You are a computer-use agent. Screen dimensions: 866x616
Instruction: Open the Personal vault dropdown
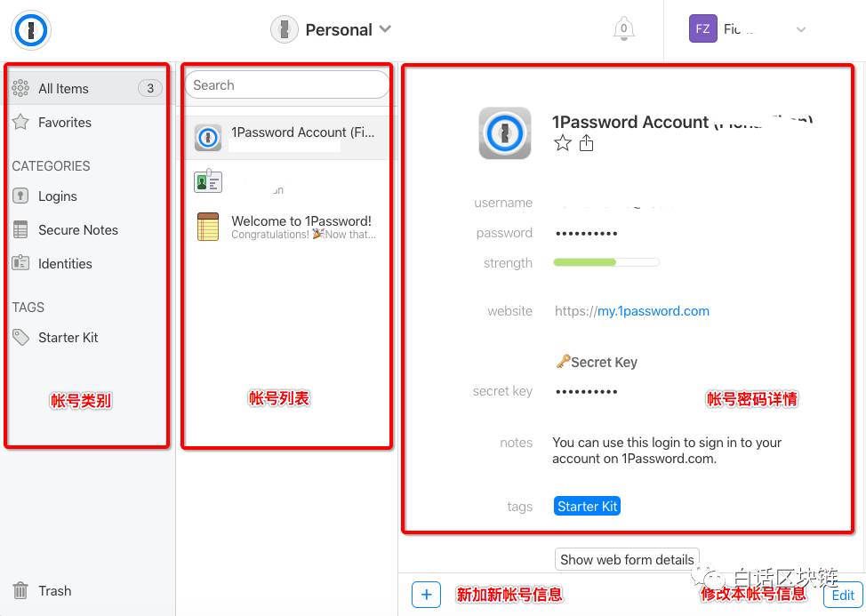click(x=332, y=29)
